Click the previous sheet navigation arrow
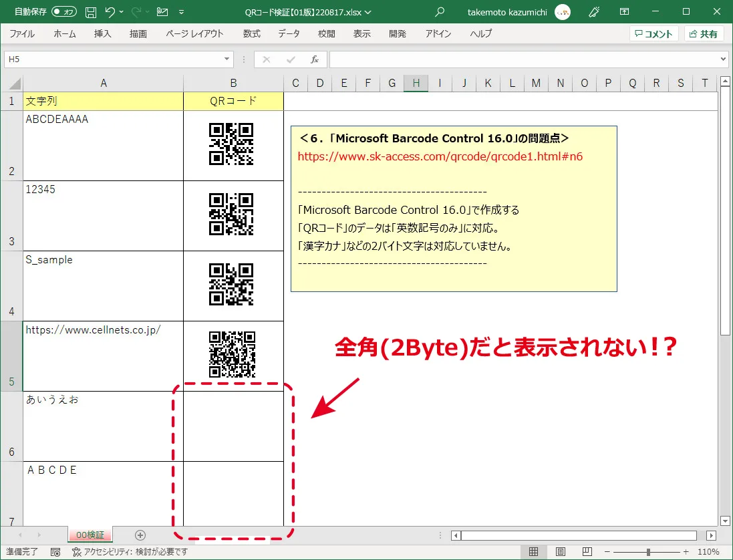 click(x=20, y=535)
